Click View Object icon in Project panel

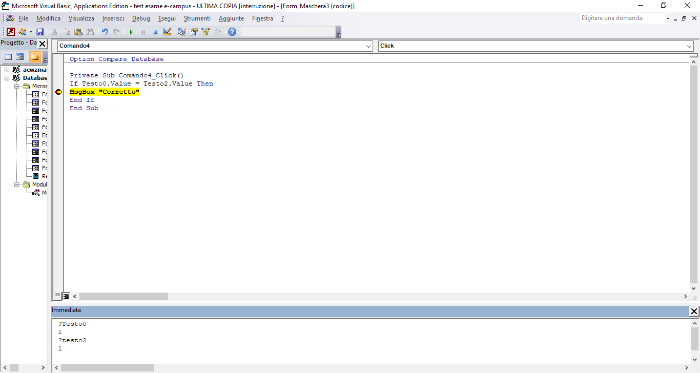[20, 57]
